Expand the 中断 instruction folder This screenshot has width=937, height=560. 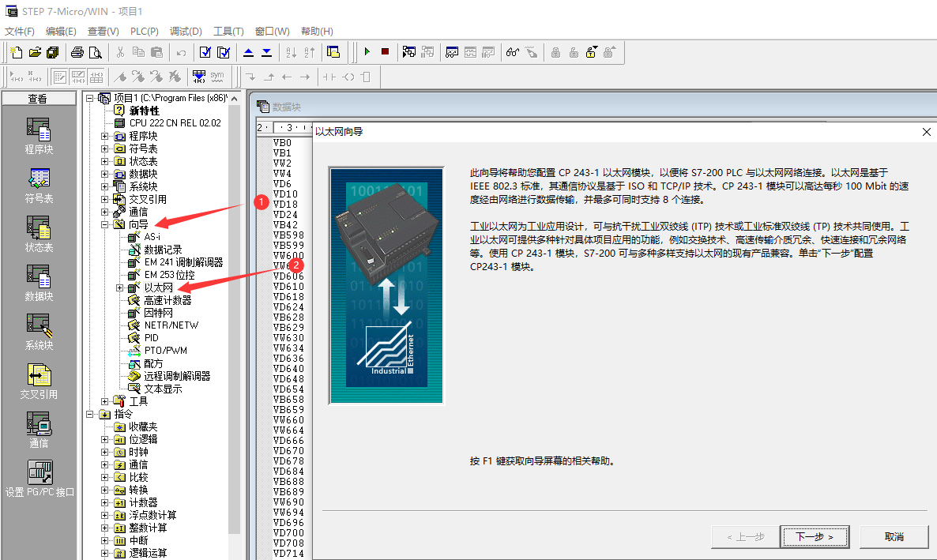coord(104,540)
